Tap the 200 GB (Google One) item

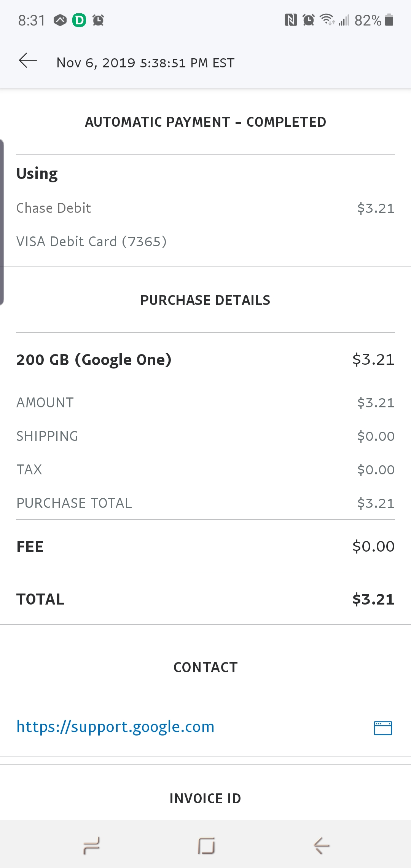(94, 360)
